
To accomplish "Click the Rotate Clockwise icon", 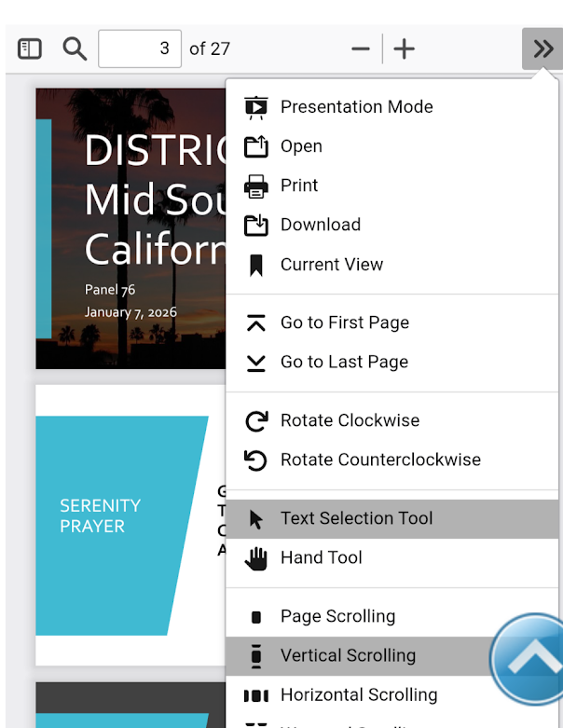I will pyautogui.click(x=255, y=420).
